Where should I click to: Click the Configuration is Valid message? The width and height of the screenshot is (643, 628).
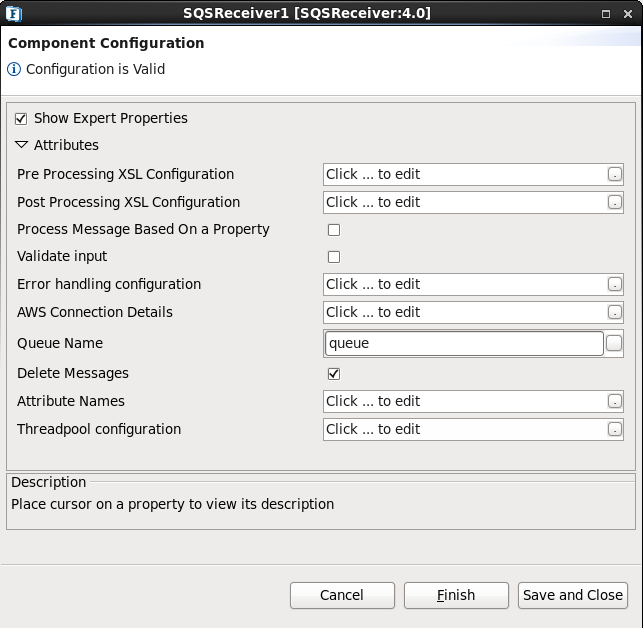(96, 69)
